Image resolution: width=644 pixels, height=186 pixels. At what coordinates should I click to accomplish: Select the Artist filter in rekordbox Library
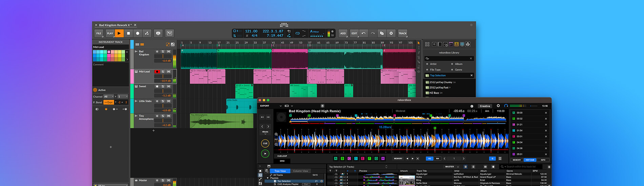pyautogui.click(x=433, y=64)
